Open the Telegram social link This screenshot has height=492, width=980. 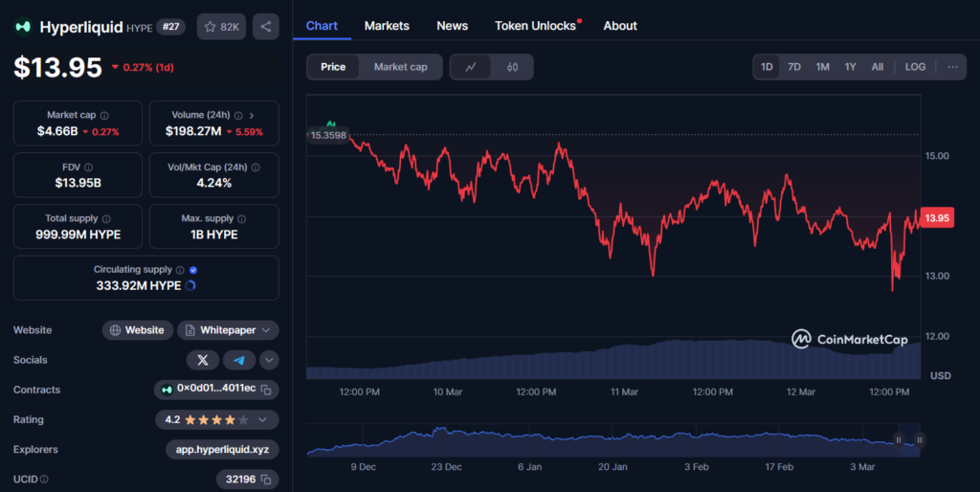click(238, 360)
